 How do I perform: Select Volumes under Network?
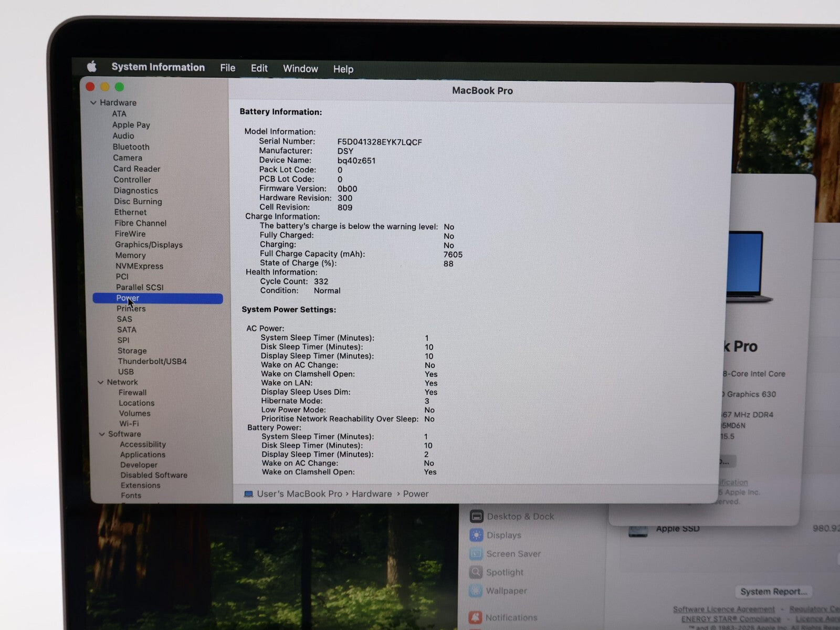[x=134, y=414]
